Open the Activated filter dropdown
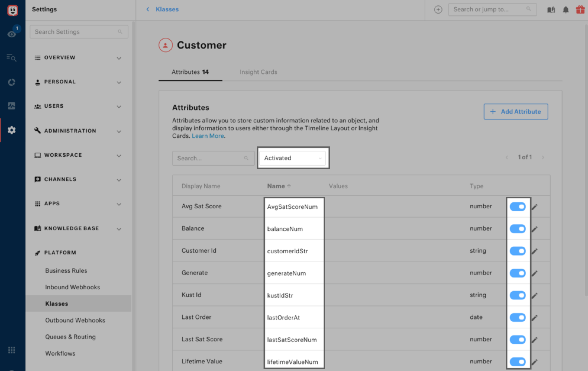Screen dimensions: 588x371 [x=293, y=158]
